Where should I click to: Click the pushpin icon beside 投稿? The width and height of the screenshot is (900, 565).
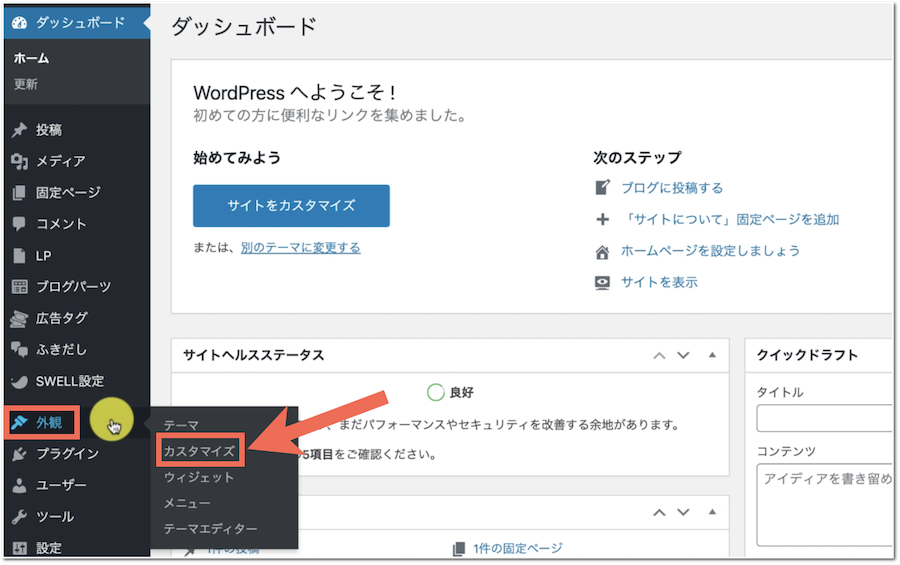[x=19, y=130]
